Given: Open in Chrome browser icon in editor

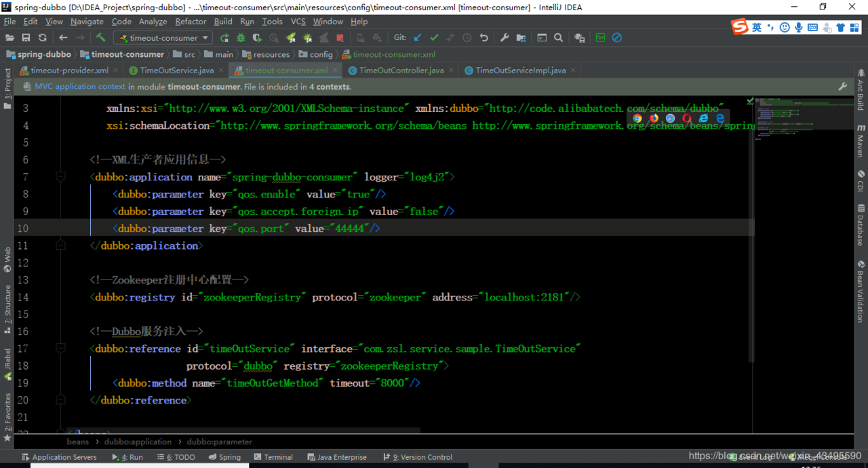Looking at the screenshot, I should [637, 118].
